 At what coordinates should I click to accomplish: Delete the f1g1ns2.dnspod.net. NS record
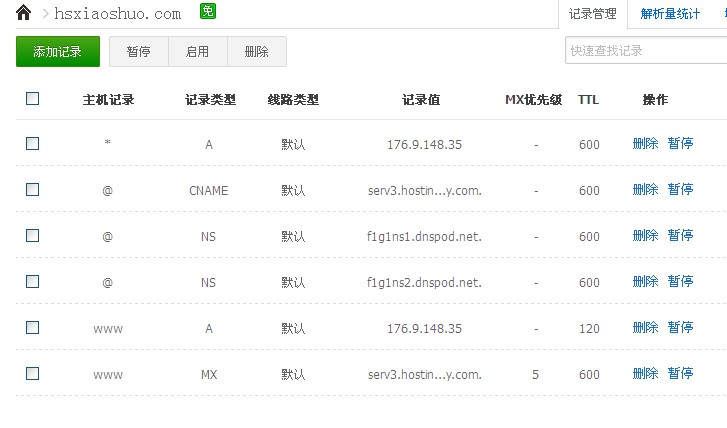(x=645, y=281)
